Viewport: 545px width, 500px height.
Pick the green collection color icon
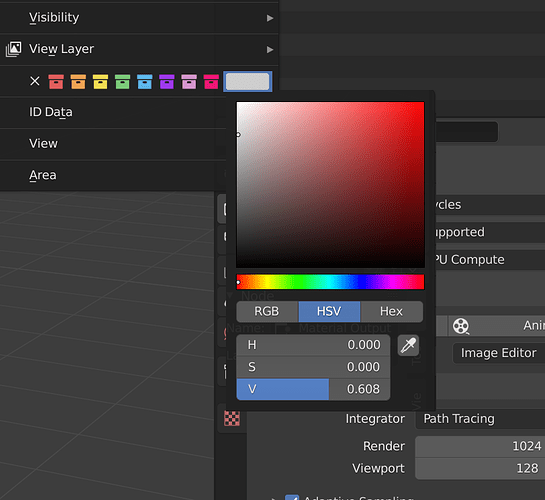123,82
